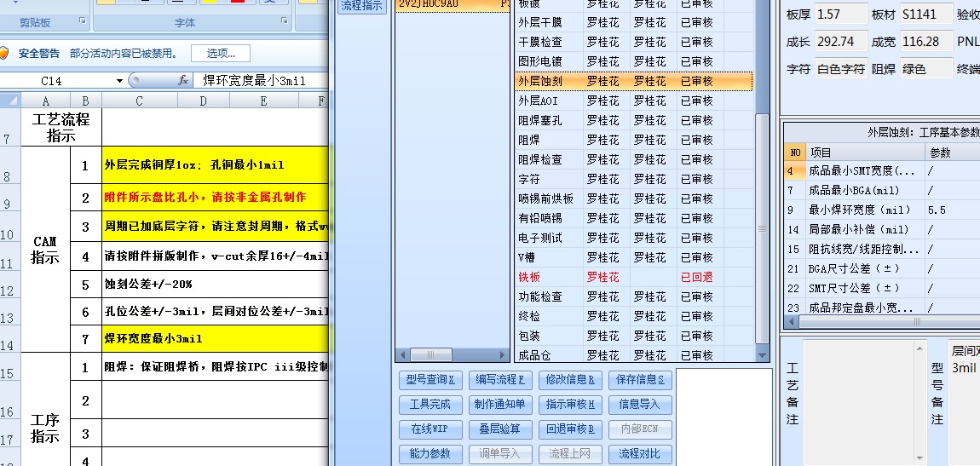Select the CAM指示 merged cell
Screen dimensions: 980x466
pos(45,250)
